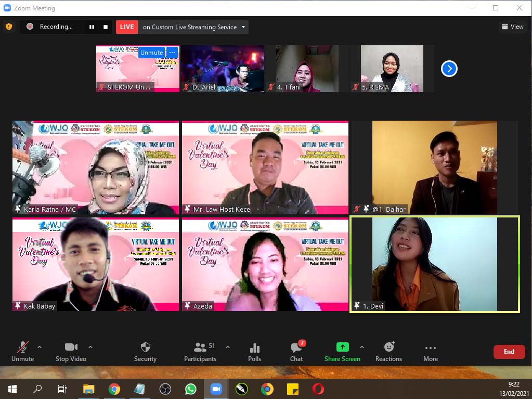
Task: Open the Windows Start menu
Action: [12, 389]
